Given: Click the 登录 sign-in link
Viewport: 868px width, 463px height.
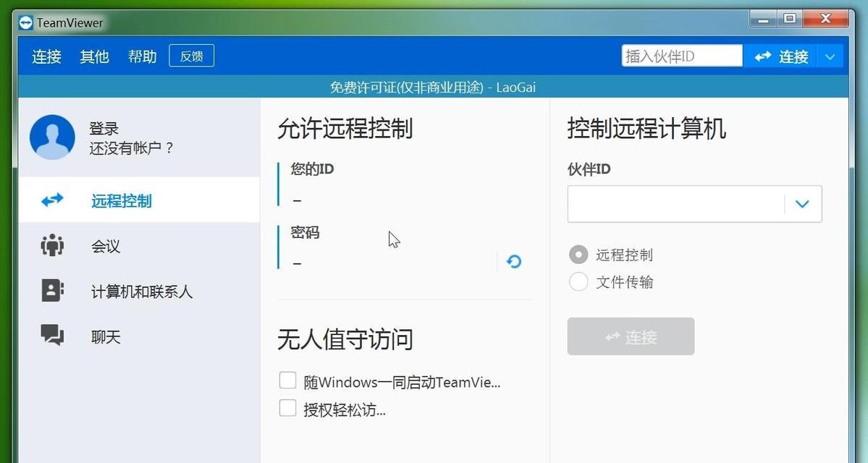Looking at the screenshot, I should click(104, 128).
